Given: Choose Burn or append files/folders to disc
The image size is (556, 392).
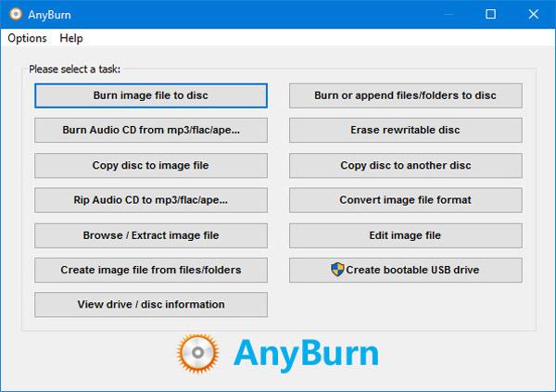Looking at the screenshot, I should coord(406,95).
